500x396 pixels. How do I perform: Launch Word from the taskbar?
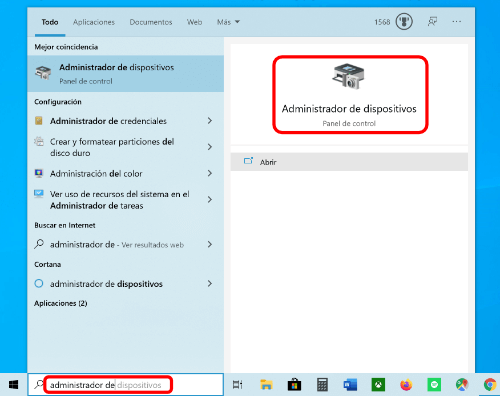pos(350,385)
